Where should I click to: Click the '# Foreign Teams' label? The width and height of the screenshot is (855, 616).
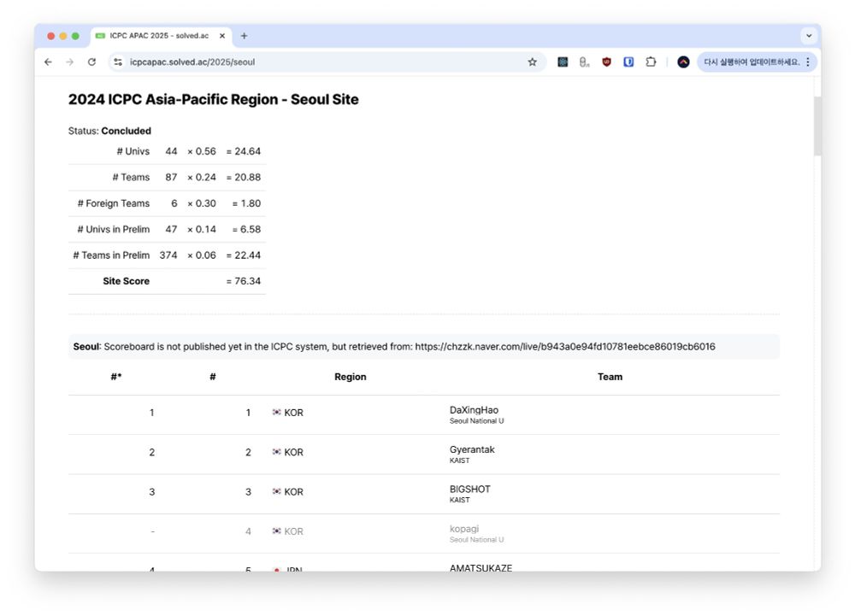(114, 203)
